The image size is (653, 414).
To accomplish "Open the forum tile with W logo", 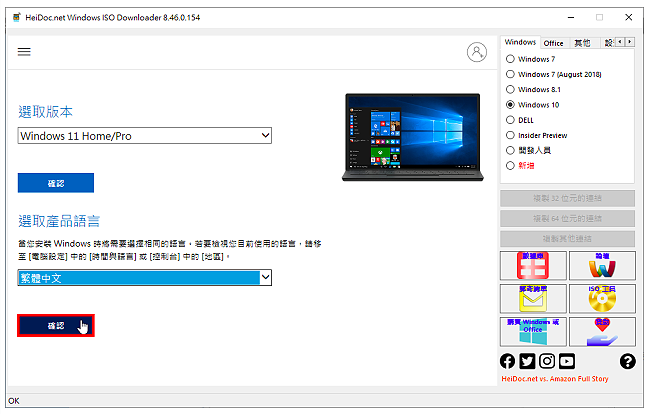I will 602,265.
